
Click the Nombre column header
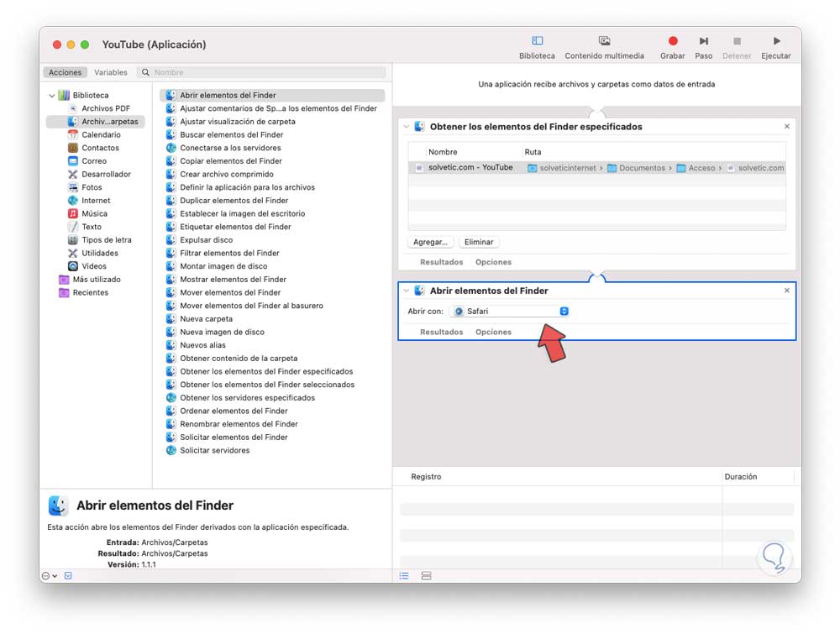click(x=443, y=152)
